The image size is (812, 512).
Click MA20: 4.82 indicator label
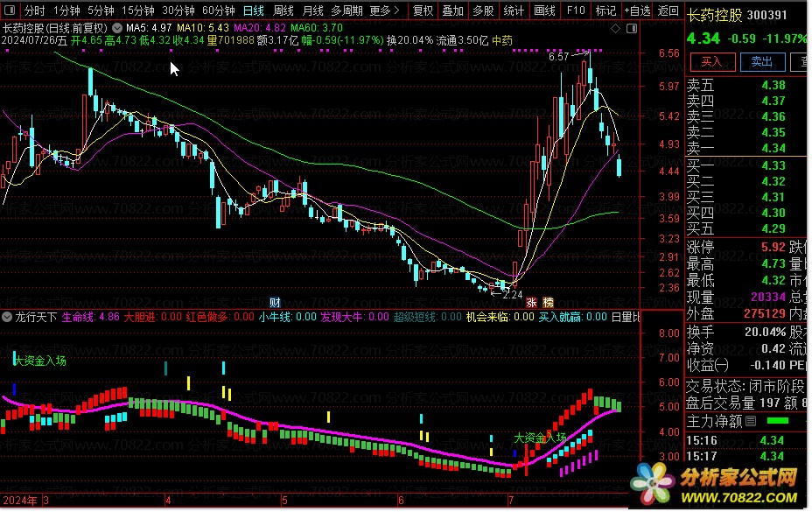pyautogui.click(x=260, y=27)
